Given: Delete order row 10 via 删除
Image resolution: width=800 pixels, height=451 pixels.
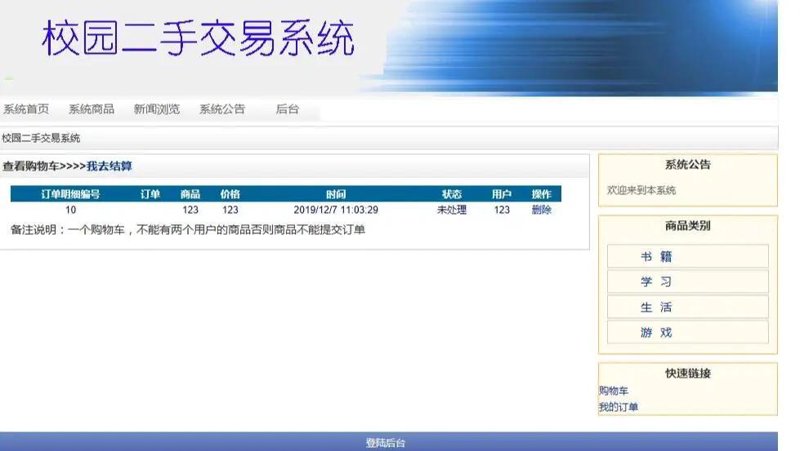Looking at the screenshot, I should (541, 210).
